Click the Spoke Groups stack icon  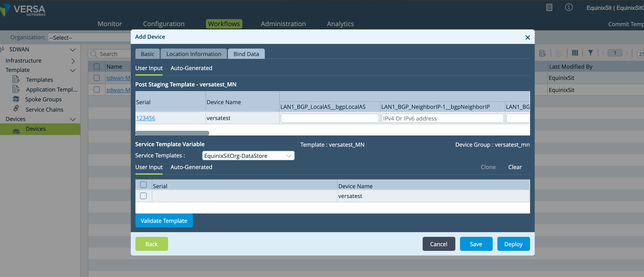coord(16,99)
